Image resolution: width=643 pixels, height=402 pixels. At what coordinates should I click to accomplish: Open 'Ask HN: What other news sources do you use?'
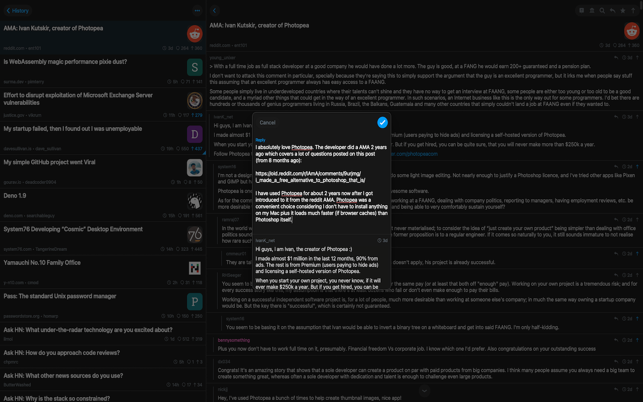point(103,379)
